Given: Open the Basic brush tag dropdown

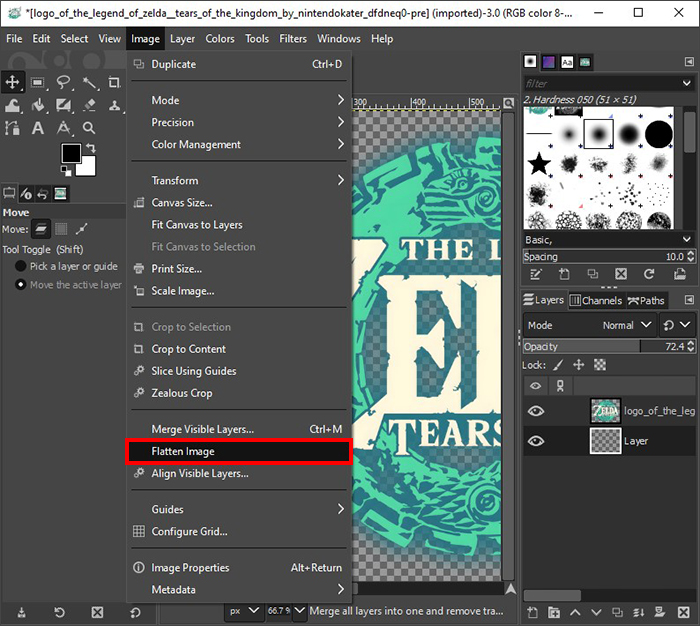Looking at the screenshot, I should (x=688, y=240).
